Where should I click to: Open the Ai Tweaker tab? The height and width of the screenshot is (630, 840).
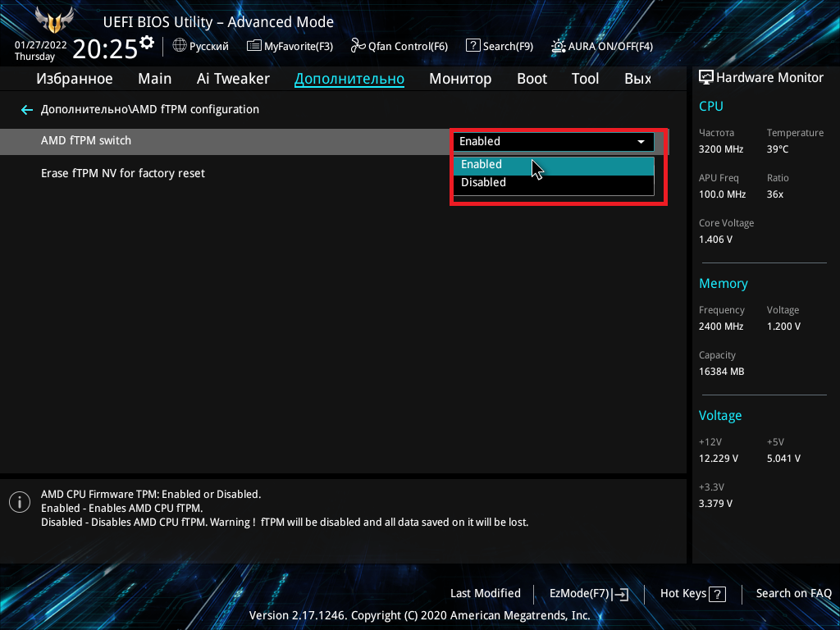(x=233, y=79)
